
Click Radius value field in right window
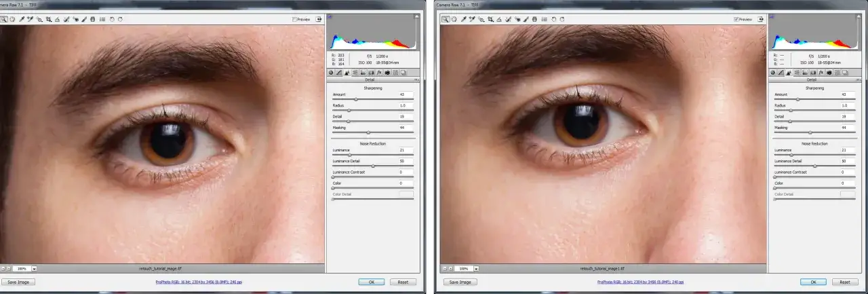tap(848, 106)
